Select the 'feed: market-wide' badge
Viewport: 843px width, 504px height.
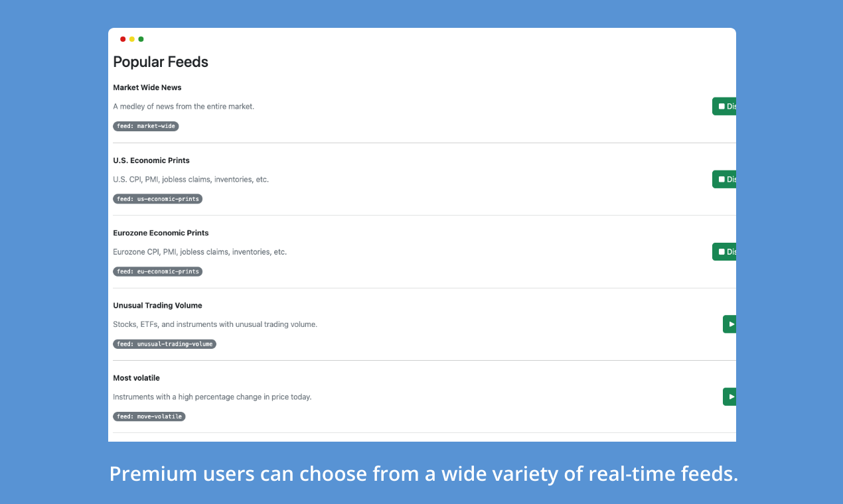146,126
